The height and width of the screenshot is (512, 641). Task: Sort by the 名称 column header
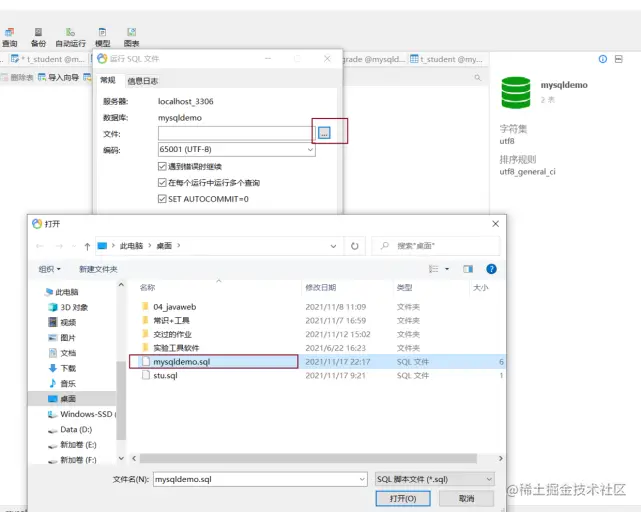148,287
